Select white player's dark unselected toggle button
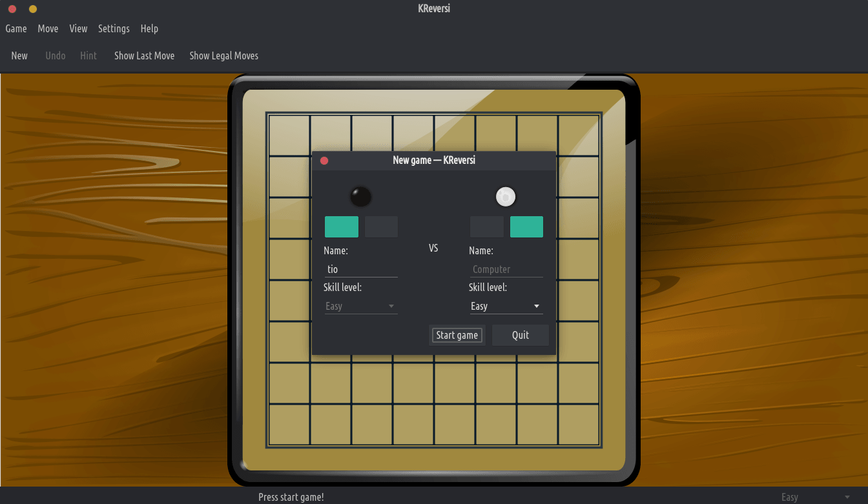The width and height of the screenshot is (868, 504). pos(486,227)
